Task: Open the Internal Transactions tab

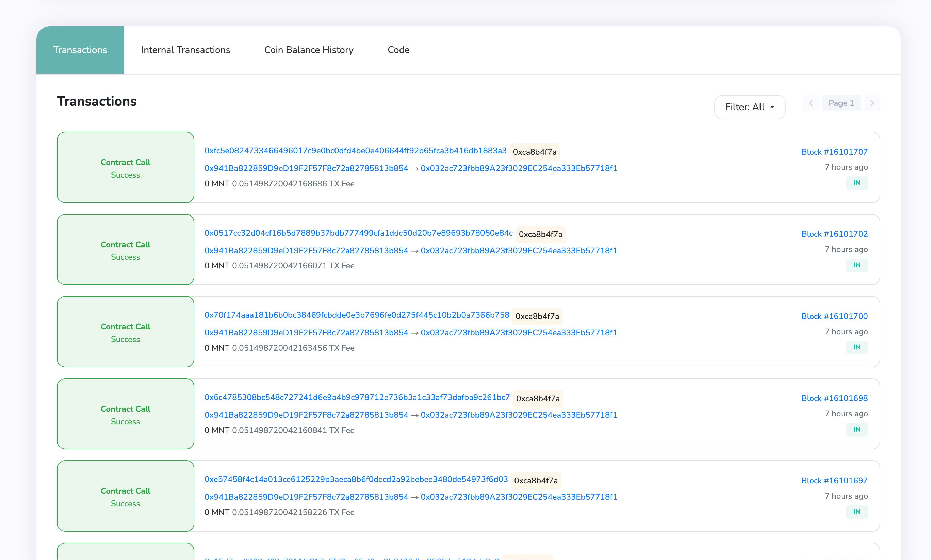Action: [x=185, y=50]
